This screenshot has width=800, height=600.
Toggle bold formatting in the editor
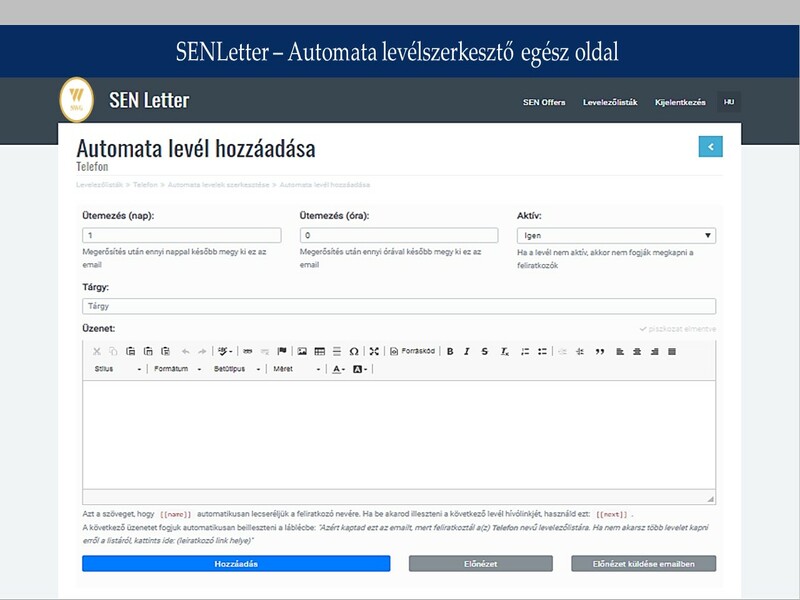coord(450,351)
